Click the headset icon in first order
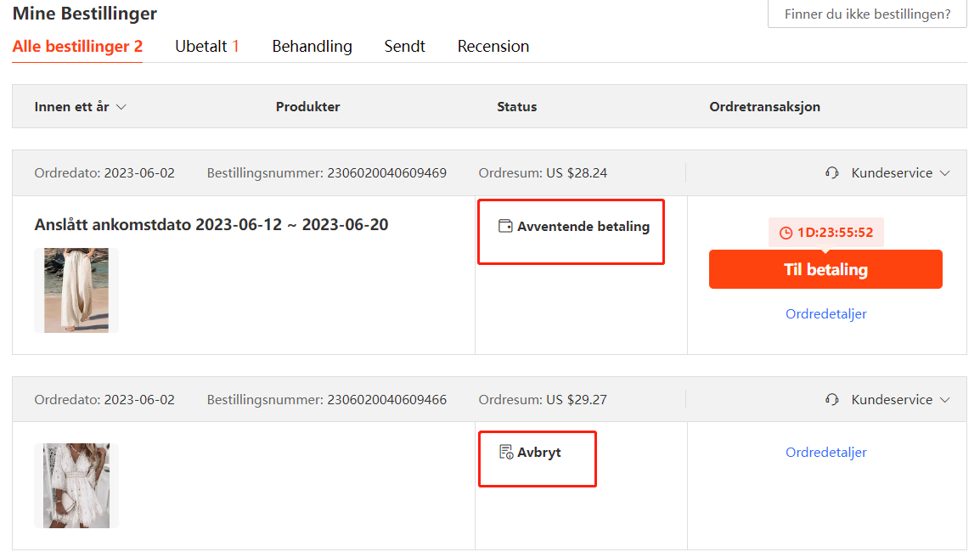This screenshot has width=980, height=552. [x=832, y=173]
